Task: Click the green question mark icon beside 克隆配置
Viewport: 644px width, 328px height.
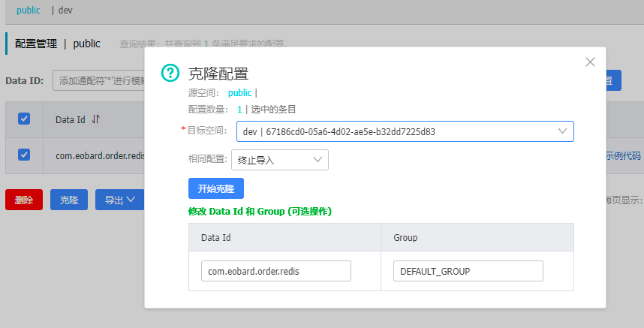Action: tap(170, 73)
